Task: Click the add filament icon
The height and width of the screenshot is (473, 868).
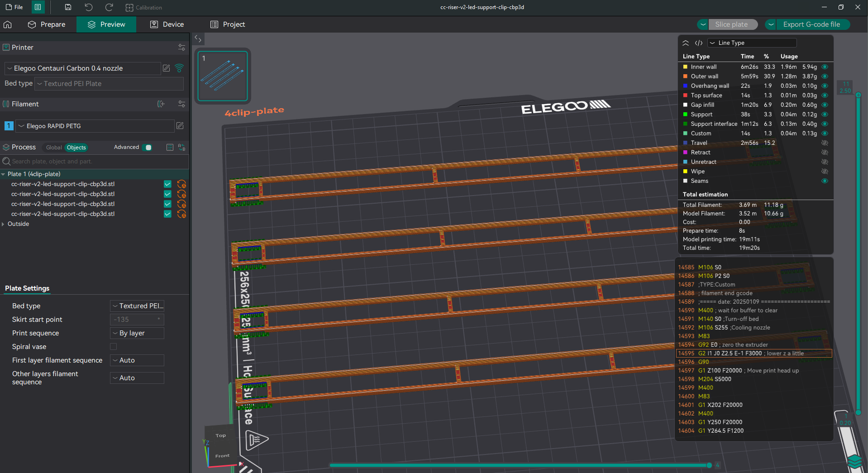Action: click(x=161, y=104)
